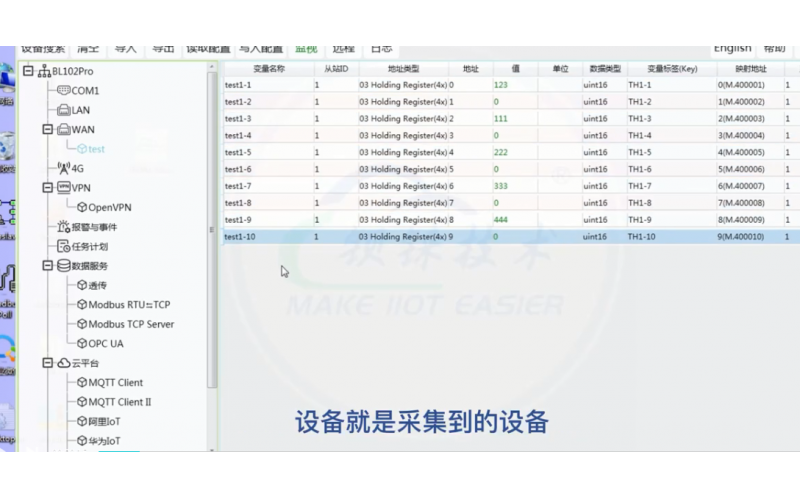Click the 变量名称 column header

(x=268, y=69)
